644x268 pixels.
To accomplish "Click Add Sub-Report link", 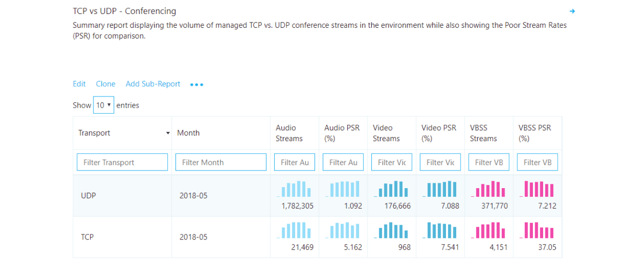I will click(153, 84).
